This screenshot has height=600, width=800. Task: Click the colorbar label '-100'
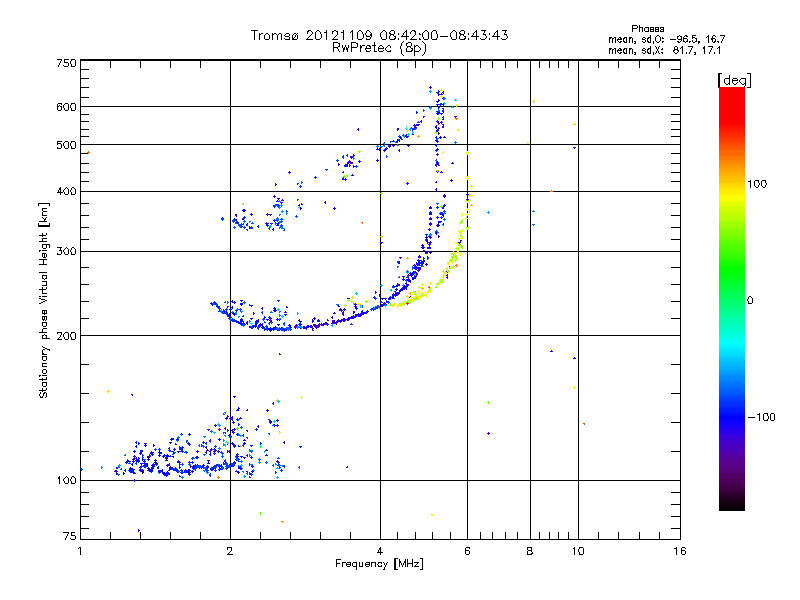(x=761, y=417)
